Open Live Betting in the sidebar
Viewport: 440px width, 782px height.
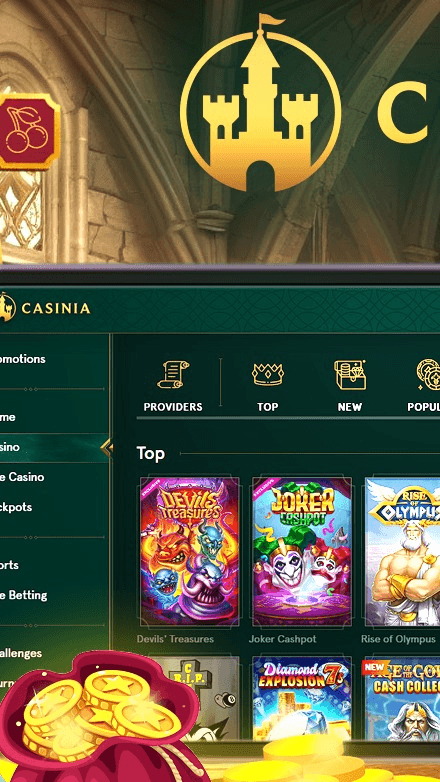coord(23,595)
